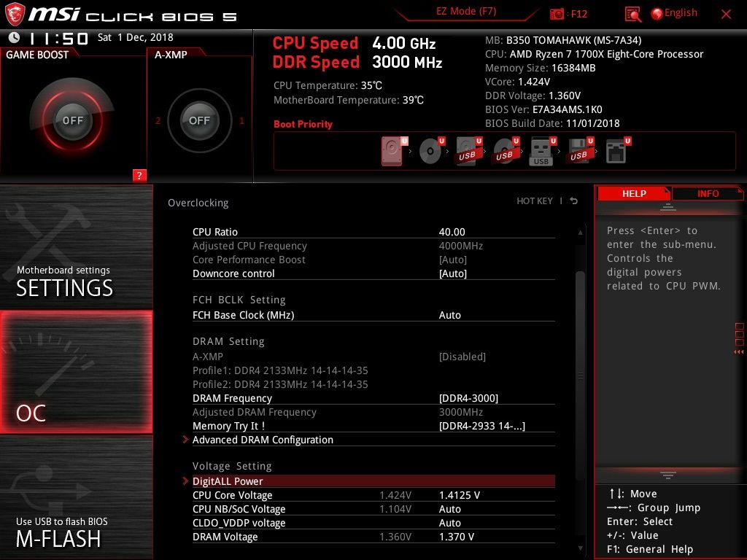The width and height of the screenshot is (747, 560).
Task: Change language from English
Action: point(681,13)
